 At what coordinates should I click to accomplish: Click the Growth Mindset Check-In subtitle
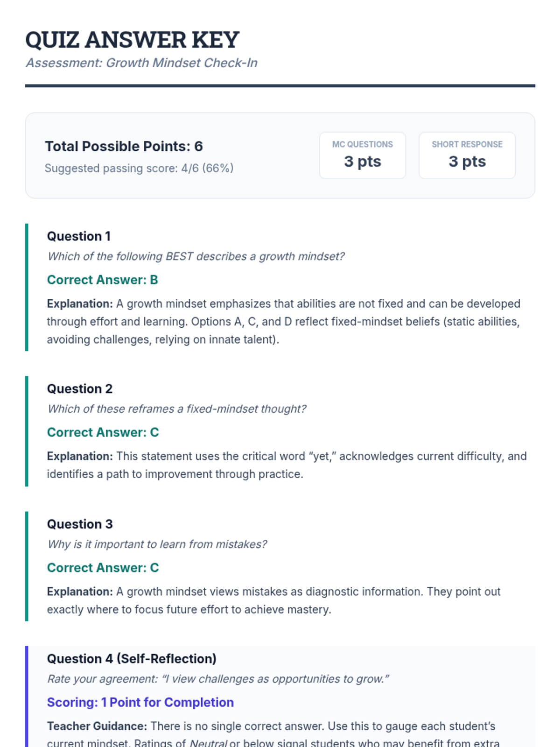click(x=141, y=63)
